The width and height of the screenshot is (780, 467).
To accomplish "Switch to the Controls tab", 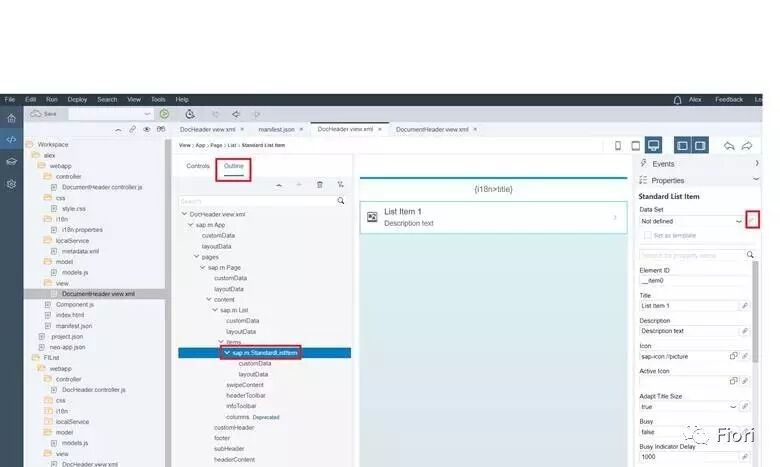I will click(198, 166).
